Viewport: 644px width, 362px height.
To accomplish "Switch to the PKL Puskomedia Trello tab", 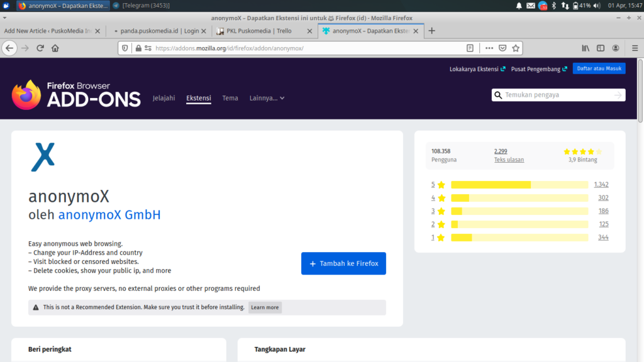I will pos(260,31).
